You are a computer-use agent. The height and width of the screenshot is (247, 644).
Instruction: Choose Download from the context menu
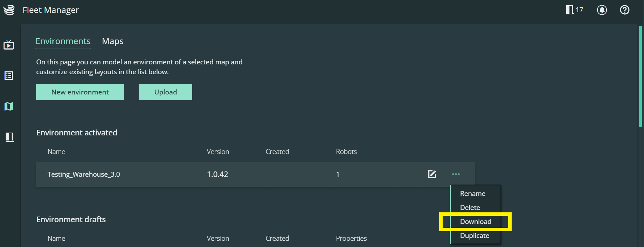pos(476,221)
